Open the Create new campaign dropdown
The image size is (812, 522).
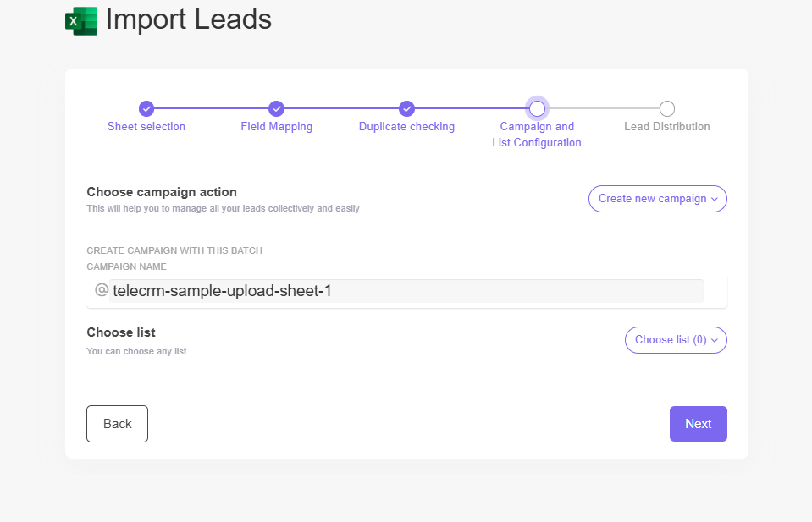tap(657, 198)
